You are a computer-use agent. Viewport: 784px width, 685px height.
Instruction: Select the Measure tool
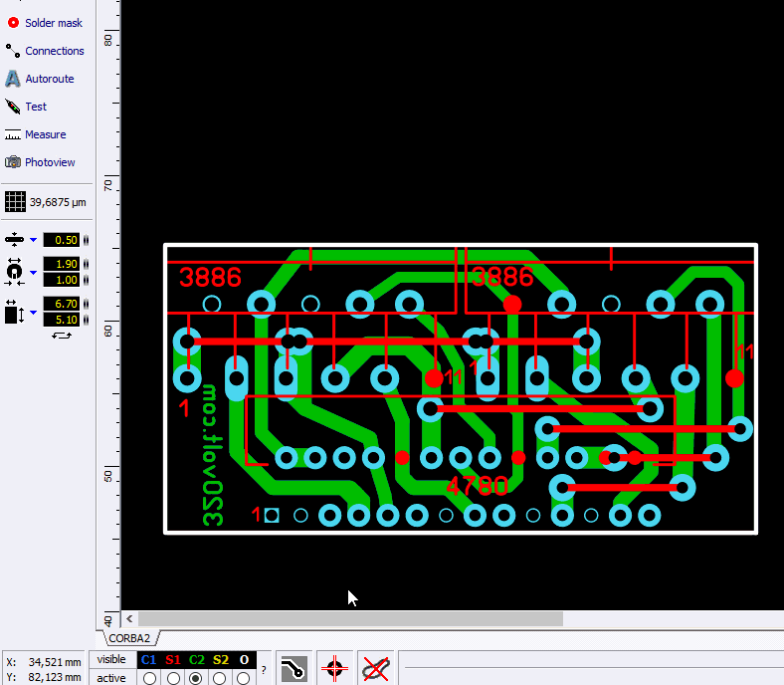[35, 134]
